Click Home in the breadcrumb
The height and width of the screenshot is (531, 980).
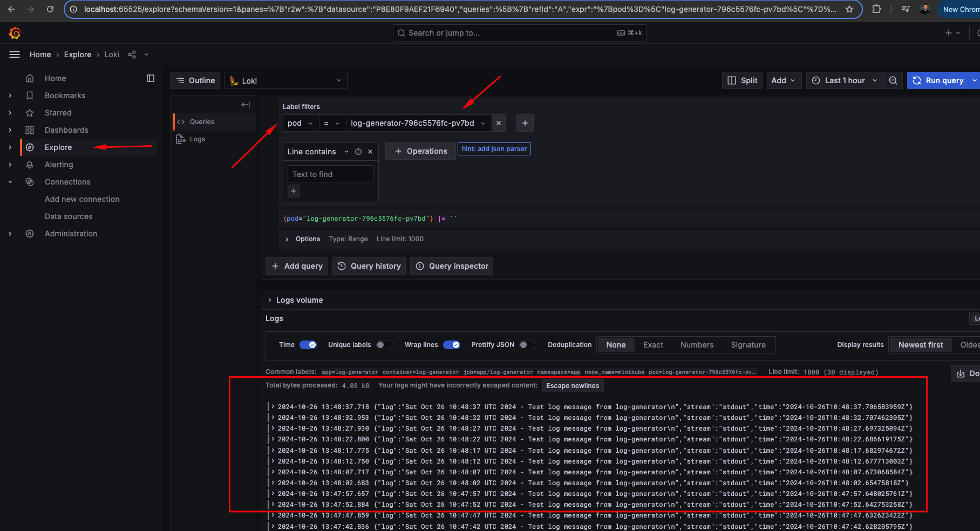coord(40,55)
